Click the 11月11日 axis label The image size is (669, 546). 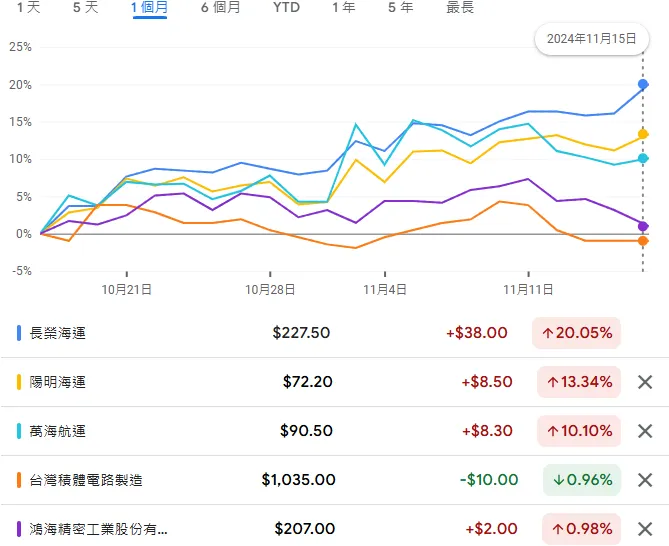pyautogui.click(x=528, y=290)
